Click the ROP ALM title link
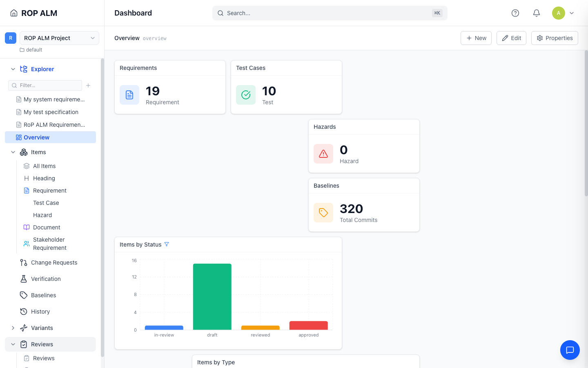The image size is (588, 368). click(39, 13)
